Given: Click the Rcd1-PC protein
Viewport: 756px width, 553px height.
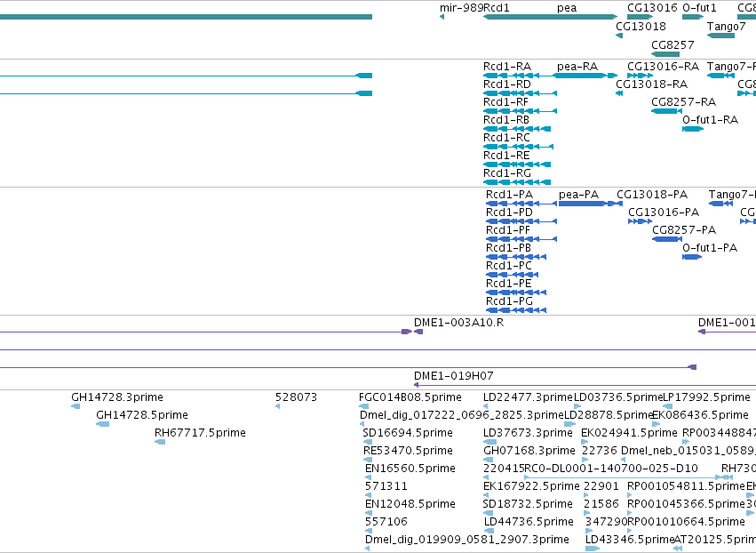Looking at the screenshot, I should pos(512,275).
